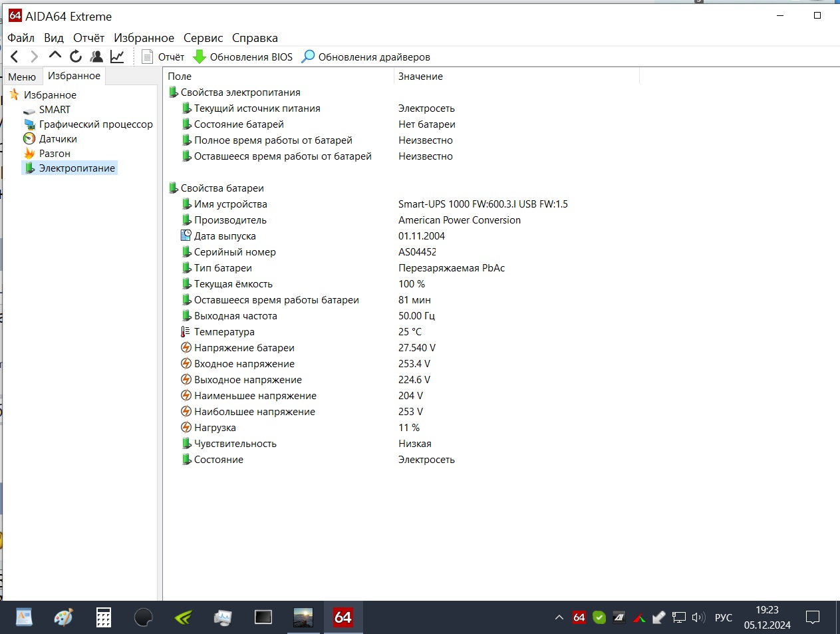Click the Значение column header
The image size is (840, 634).
[517, 77]
